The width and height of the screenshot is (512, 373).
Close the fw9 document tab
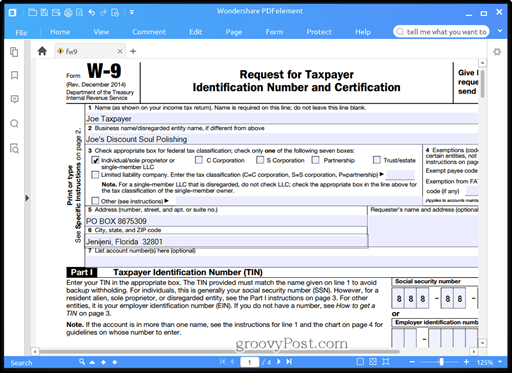coord(120,51)
